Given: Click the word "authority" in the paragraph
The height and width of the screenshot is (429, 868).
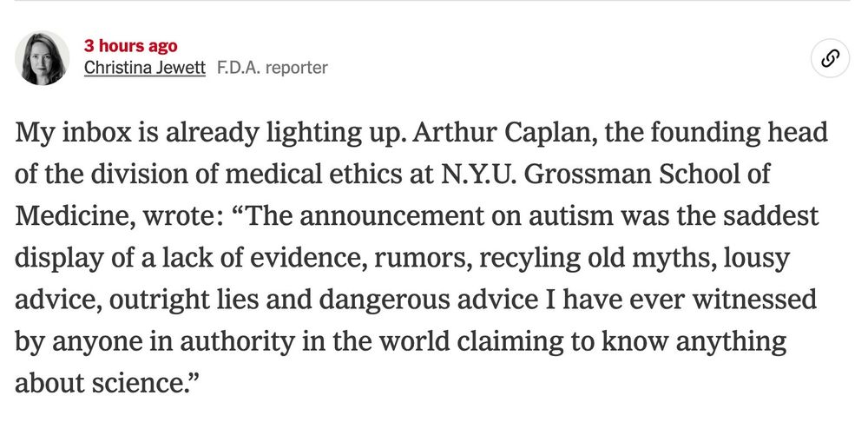Looking at the screenshot, I should [x=238, y=341].
